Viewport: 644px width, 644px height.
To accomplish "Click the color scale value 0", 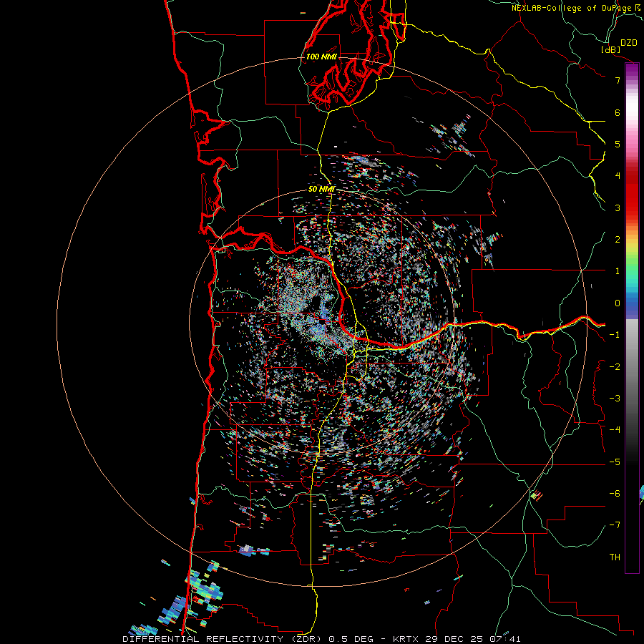I will pos(618,303).
